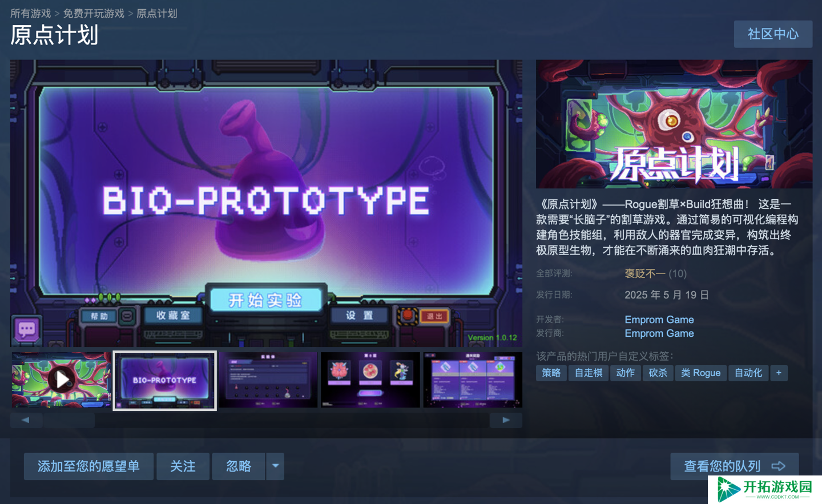Click the plus button to add tags
822x504 pixels.
coord(779,373)
